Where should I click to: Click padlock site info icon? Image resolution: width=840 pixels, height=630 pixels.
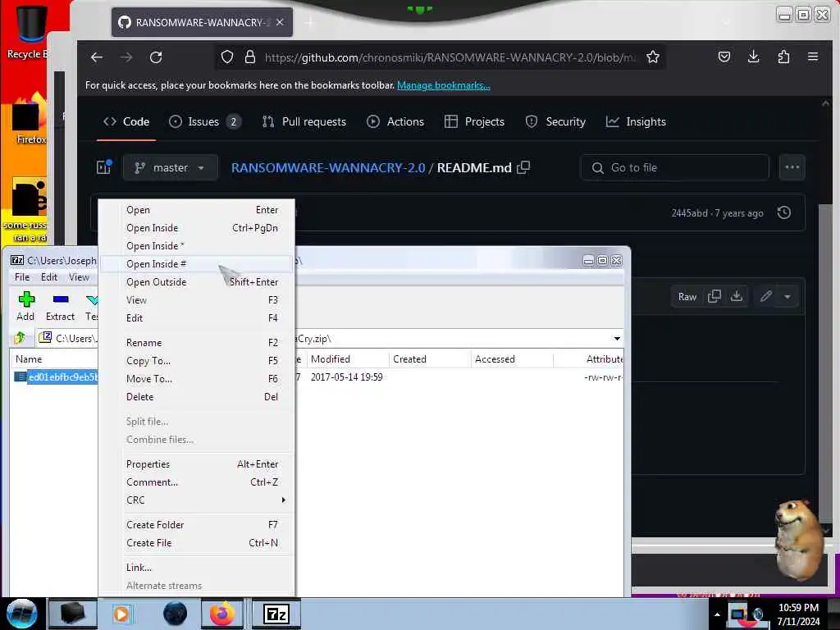[249, 57]
